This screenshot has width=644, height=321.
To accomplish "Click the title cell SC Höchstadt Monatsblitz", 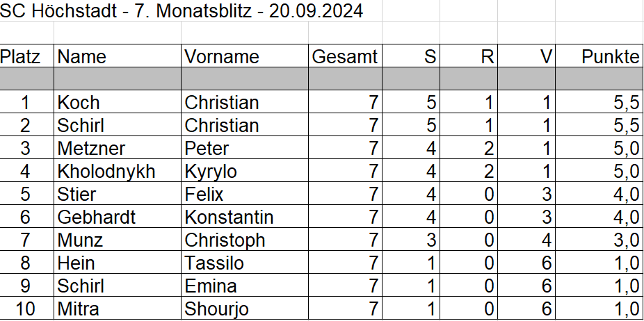I will pos(181,11).
